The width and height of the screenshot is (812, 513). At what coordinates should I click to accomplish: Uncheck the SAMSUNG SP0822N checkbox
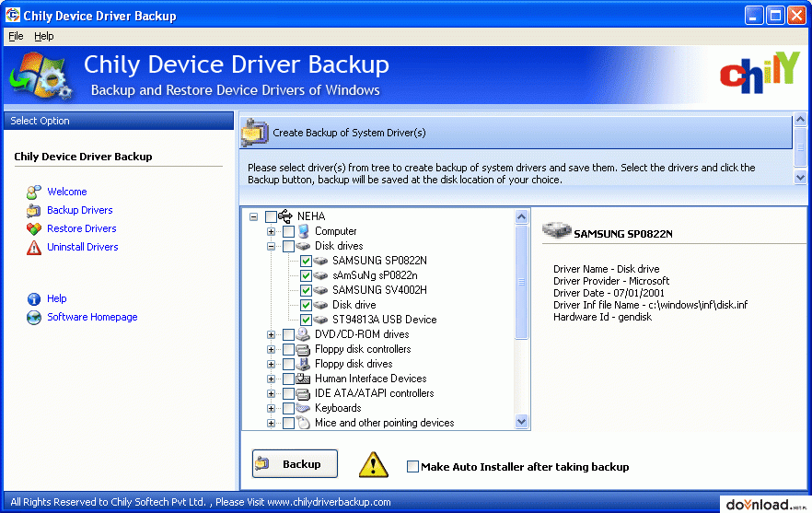click(x=306, y=261)
